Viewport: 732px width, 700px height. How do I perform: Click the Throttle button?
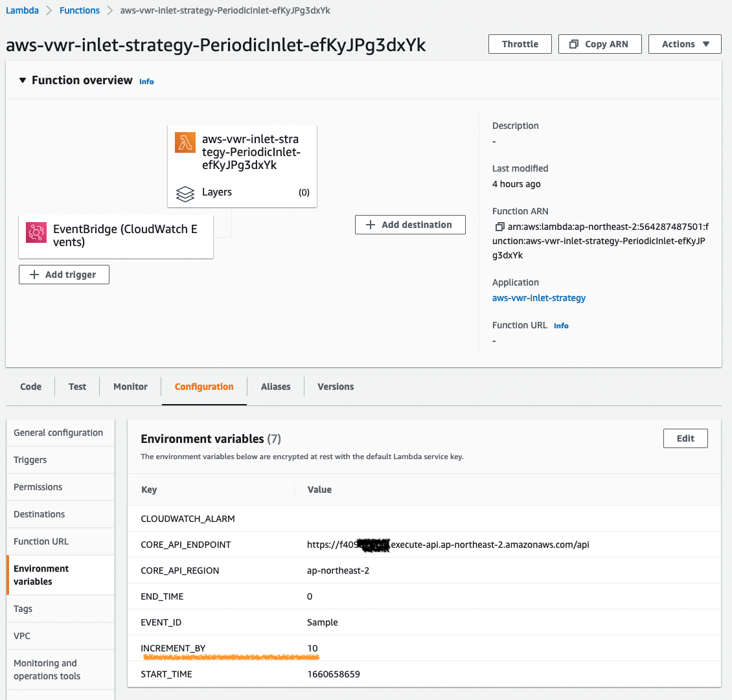pos(520,44)
